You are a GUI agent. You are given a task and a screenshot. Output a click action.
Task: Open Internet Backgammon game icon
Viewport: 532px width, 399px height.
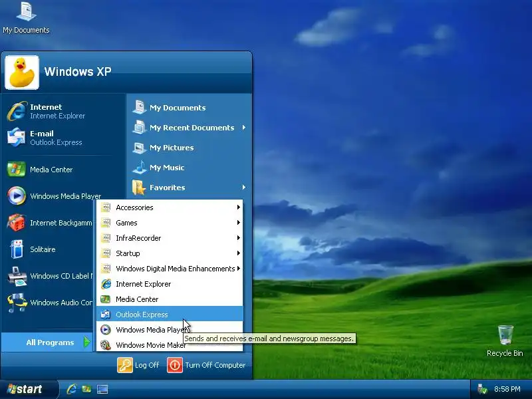[x=16, y=223]
